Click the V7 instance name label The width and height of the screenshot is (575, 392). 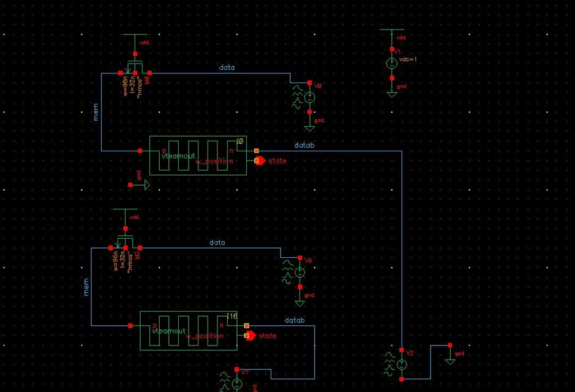click(x=245, y=372)
